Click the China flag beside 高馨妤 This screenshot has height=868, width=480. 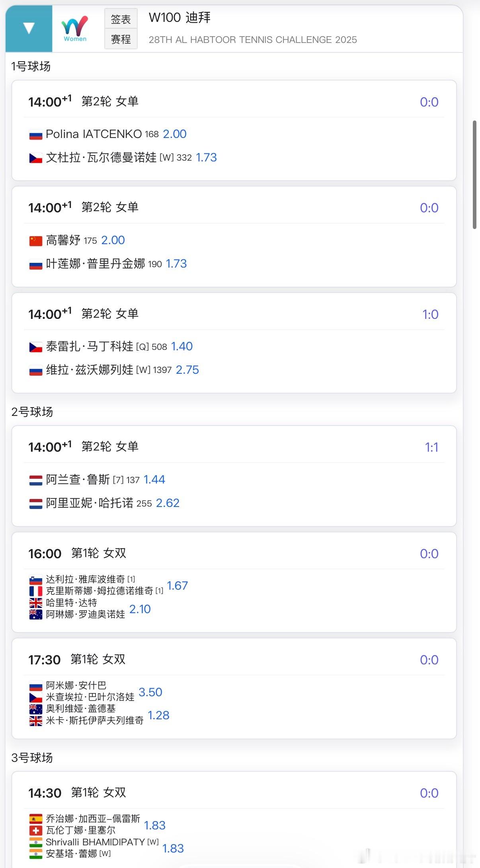pos(36,241)
